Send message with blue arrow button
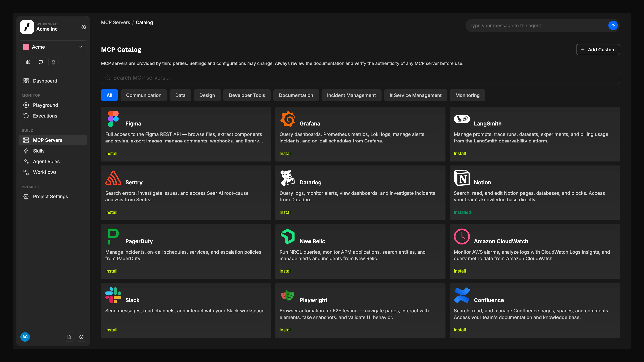The height and width of the screenshot is (362, 644). [613, 26]
